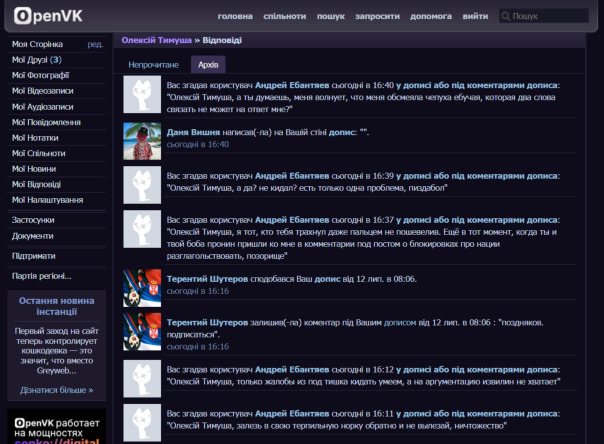Viewport: 604px width, 444px height.
Task: Open Андрей Ебантяев name in 16:40 mention
Action: pyautogui.click(x=292, y=85)
